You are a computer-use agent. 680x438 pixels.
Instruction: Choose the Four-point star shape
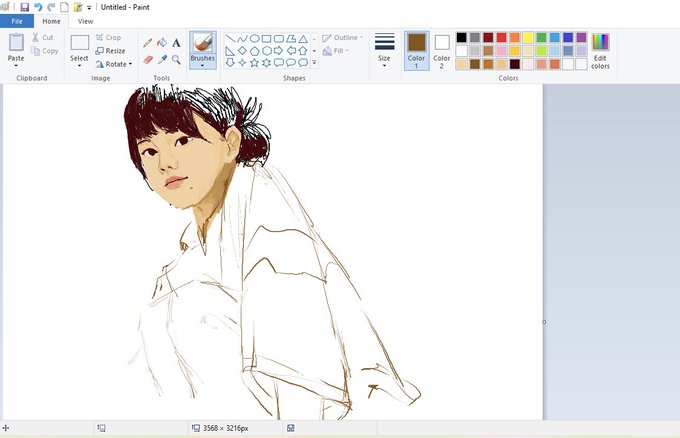(x=242, y=63)
